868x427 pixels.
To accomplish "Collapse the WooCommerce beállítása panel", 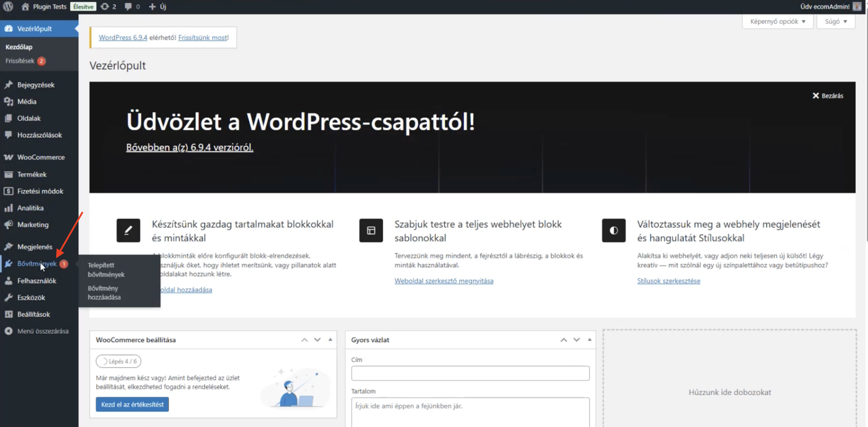I will 330,339.
